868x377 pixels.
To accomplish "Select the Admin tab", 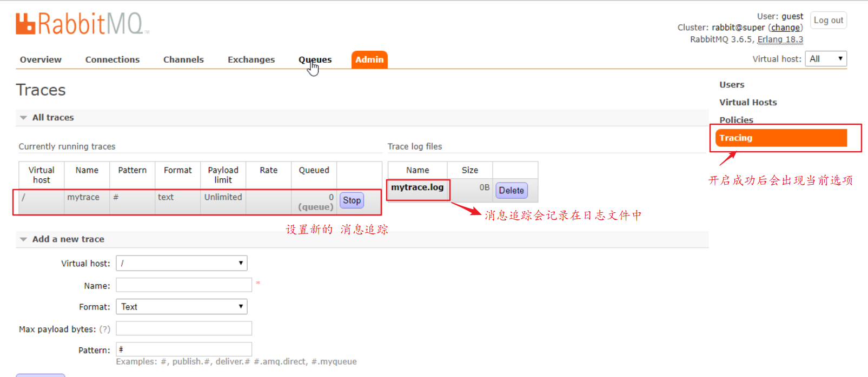I will point(369,59).
